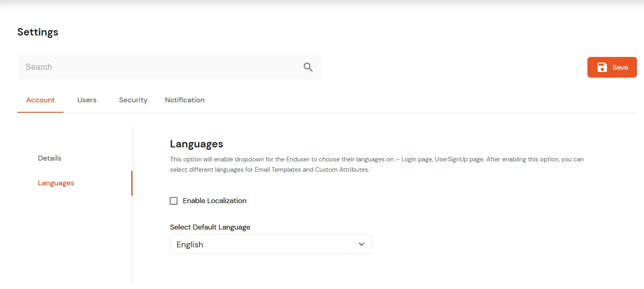Click the Languages section heading
This screenshot has height=289, width=644.
coord(197,144)
